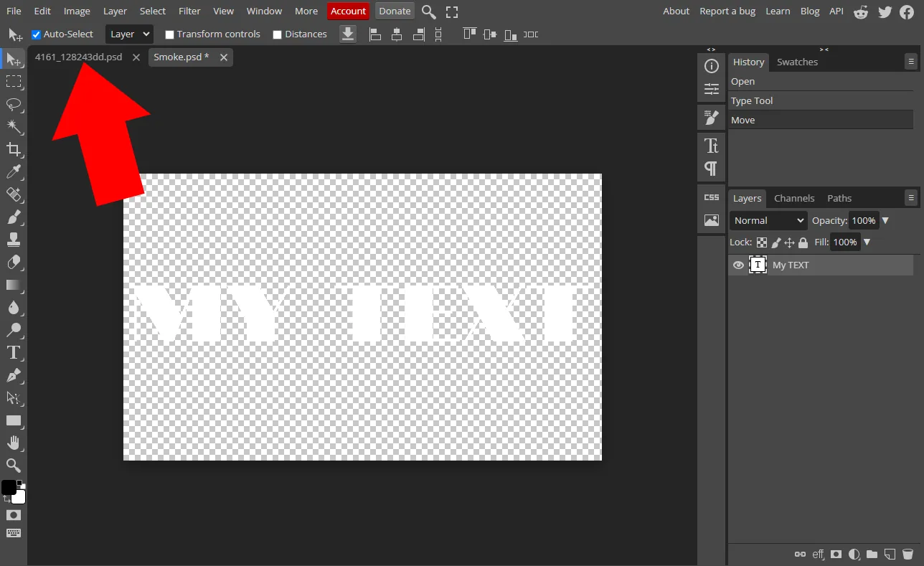924x566 pixels.
Task: Delete layer using trash icon
Action: [x=907, y=554]
